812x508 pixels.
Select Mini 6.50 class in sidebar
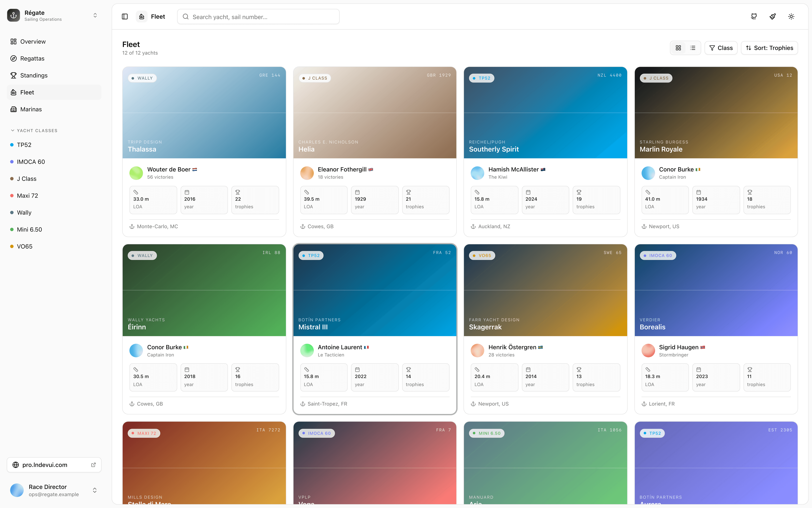[54, 230]
